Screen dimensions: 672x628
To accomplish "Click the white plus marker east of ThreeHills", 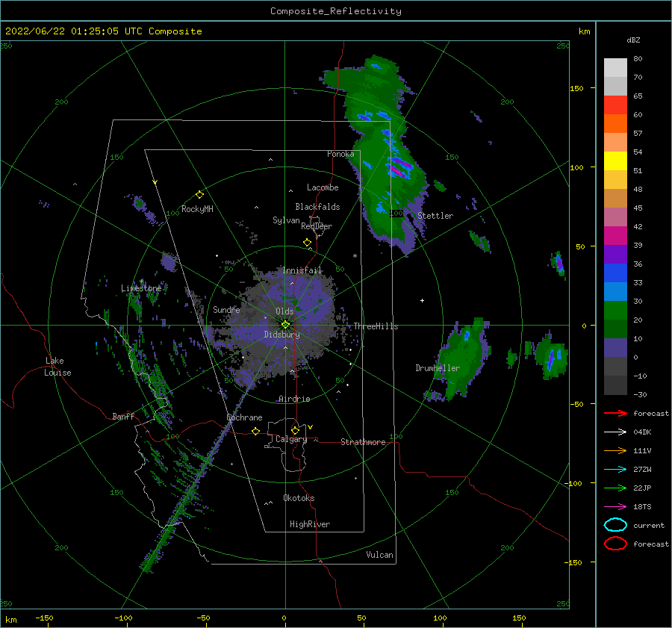I will click(422, 300).
